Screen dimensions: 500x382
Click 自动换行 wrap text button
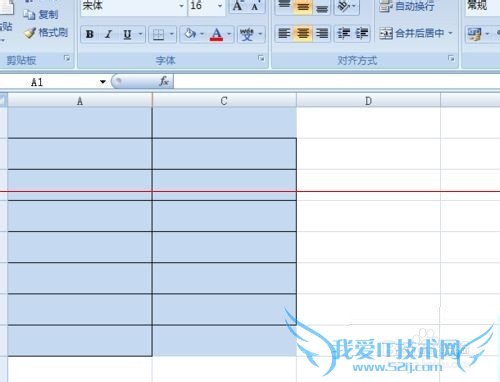pyautogui.click(x=407, y=6)
